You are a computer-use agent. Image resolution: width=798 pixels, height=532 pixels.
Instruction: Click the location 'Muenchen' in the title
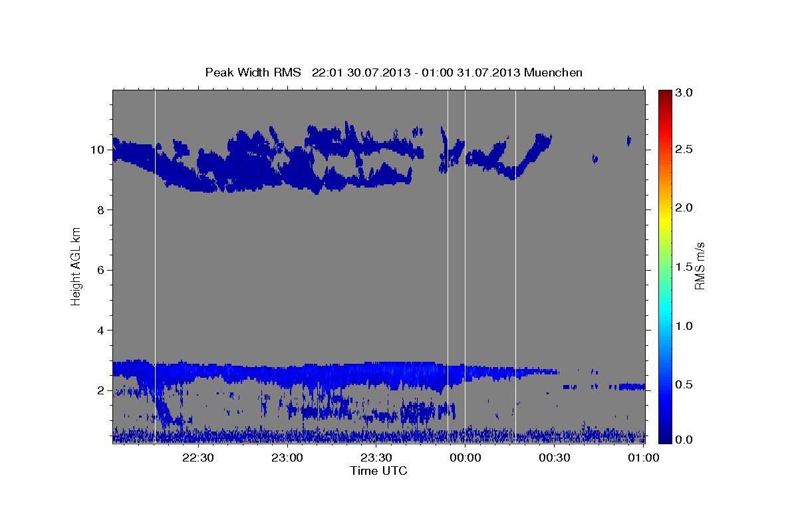pos(553,72)
